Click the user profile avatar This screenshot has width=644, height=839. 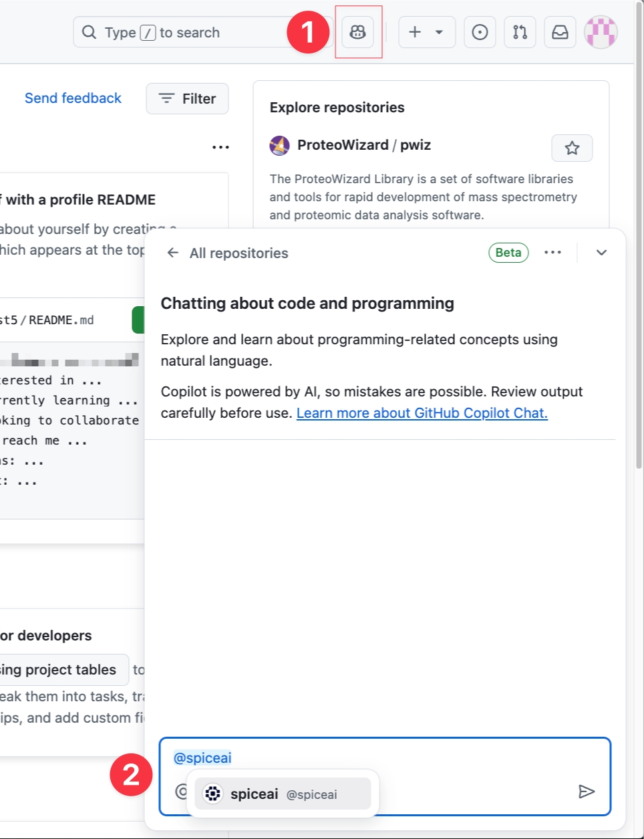point(601,32)
